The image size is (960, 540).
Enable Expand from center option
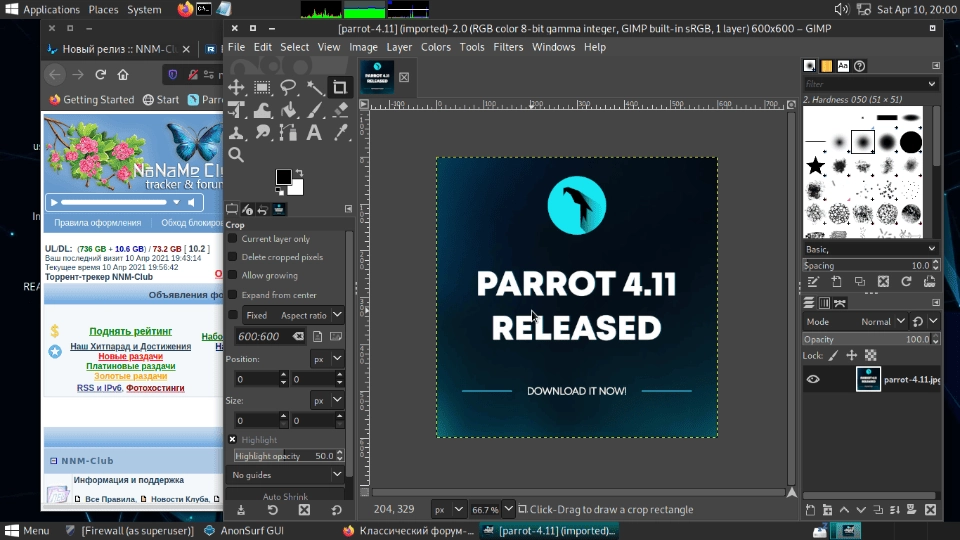(233, 294)
